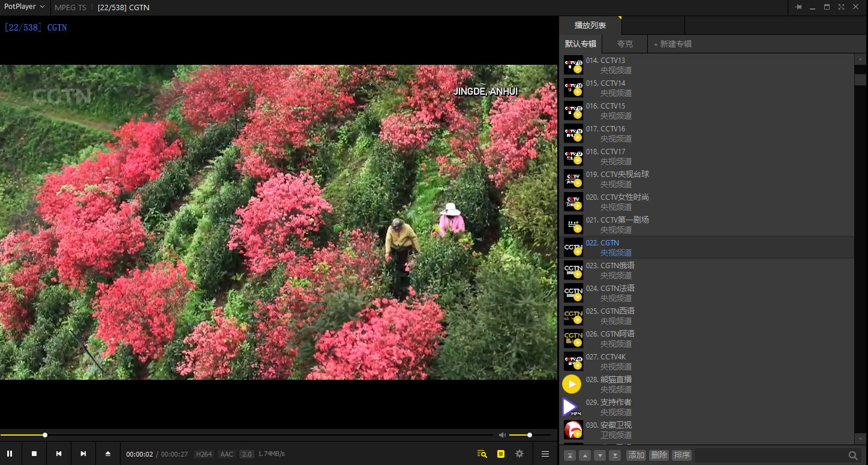The width and height of the screenshot is (868, 465).
Task: Select playlist item 017. CCTV16
Action: pos(707,134)
